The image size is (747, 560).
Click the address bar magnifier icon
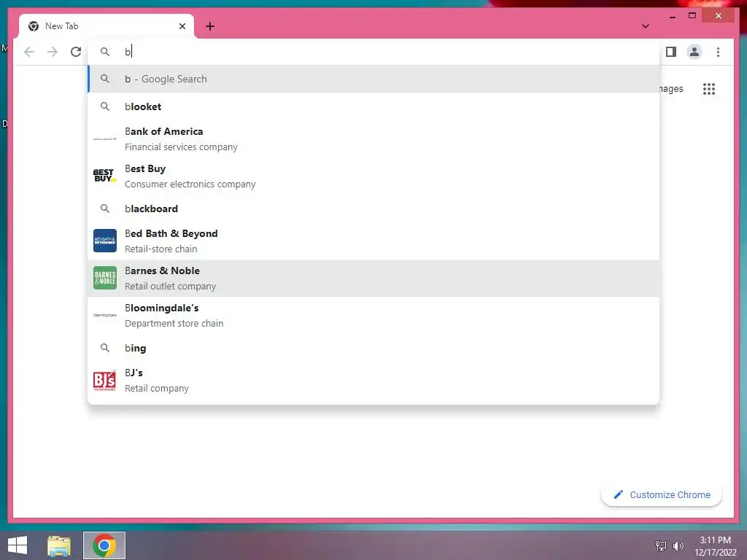click(105, 52)
